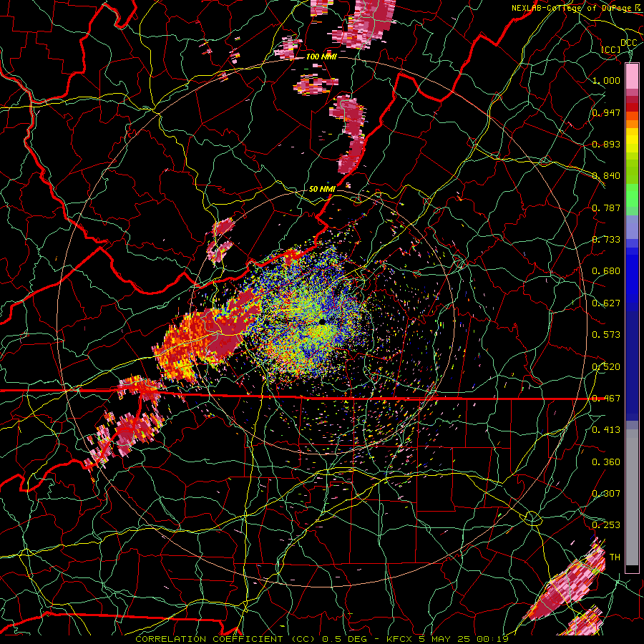This screenshot has height=644, width=644.
Task: Click the 1.000 scale value
Action: click(x=606, y=80)
